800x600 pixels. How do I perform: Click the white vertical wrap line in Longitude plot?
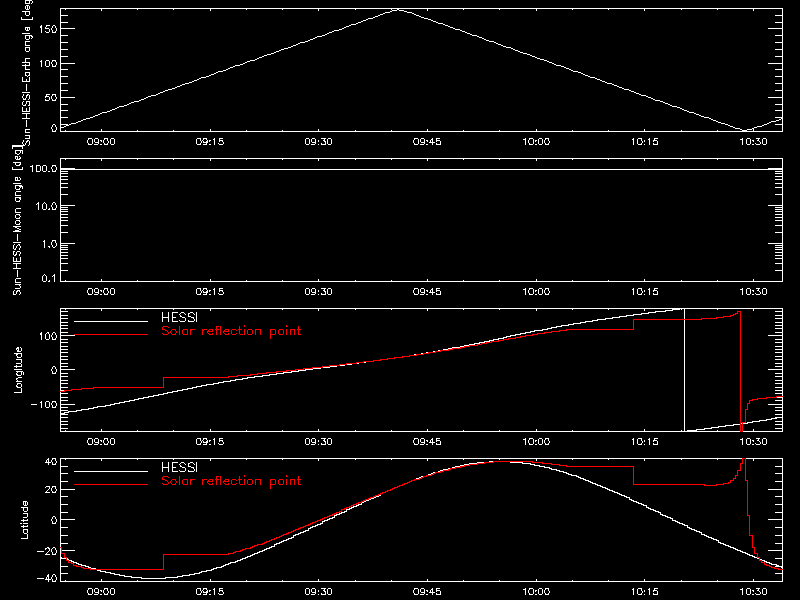[x=684, y=370]
